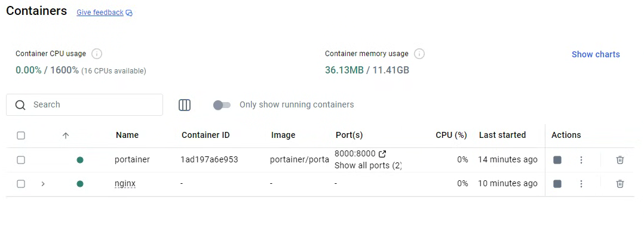Sort by the Name column header
This screenshot has height=231, width=644.
(x=127, y=135)
